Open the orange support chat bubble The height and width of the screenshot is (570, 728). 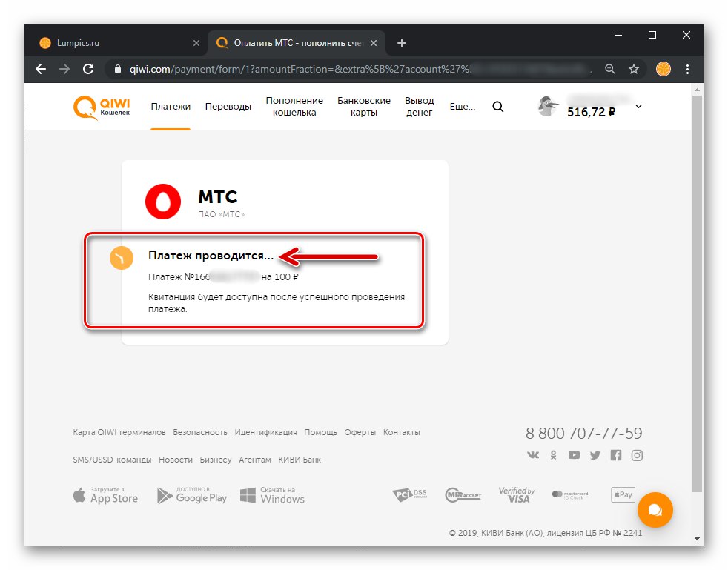pyautogui.click(x=655, y=510)
